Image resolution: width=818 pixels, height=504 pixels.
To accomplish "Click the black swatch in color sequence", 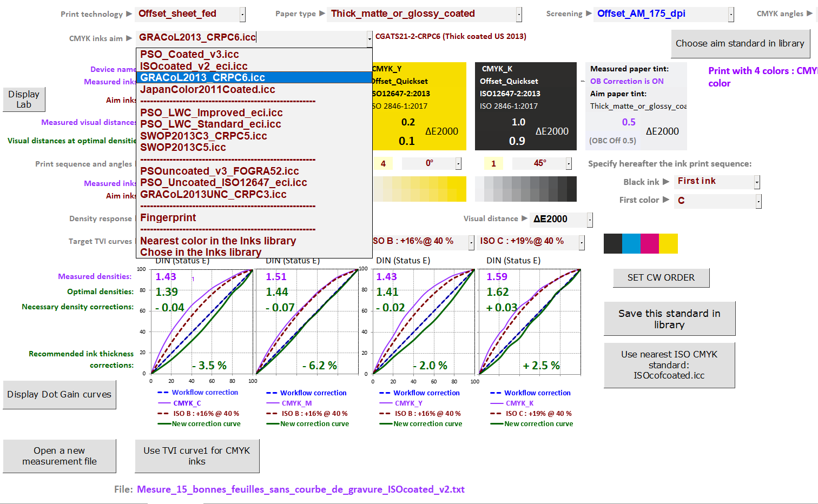I will tap(613, 243).
